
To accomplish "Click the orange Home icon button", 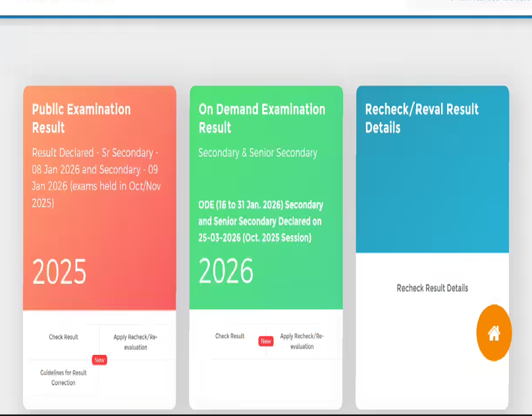I will tap(494, 333).
